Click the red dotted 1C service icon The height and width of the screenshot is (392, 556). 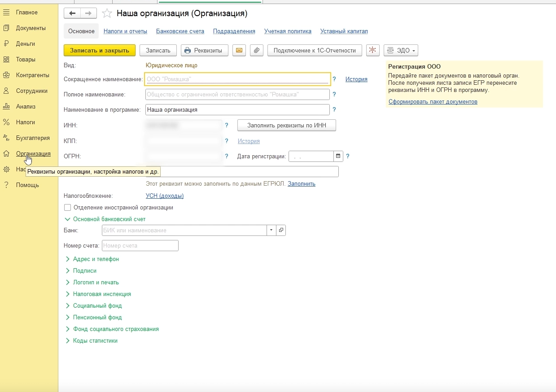click(x=373, y=50)
